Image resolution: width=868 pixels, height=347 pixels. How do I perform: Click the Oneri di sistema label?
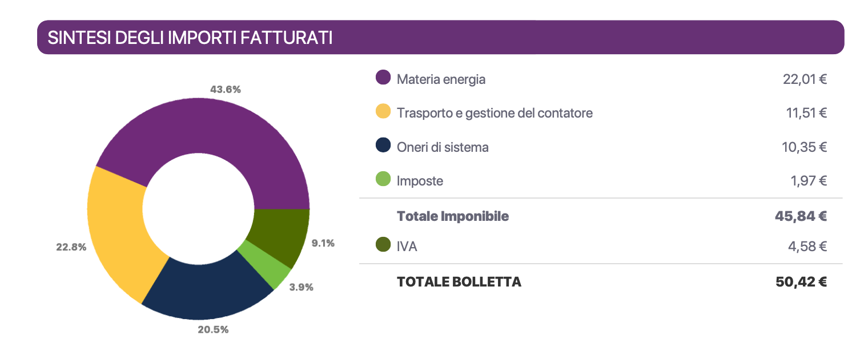pos(443,147)
